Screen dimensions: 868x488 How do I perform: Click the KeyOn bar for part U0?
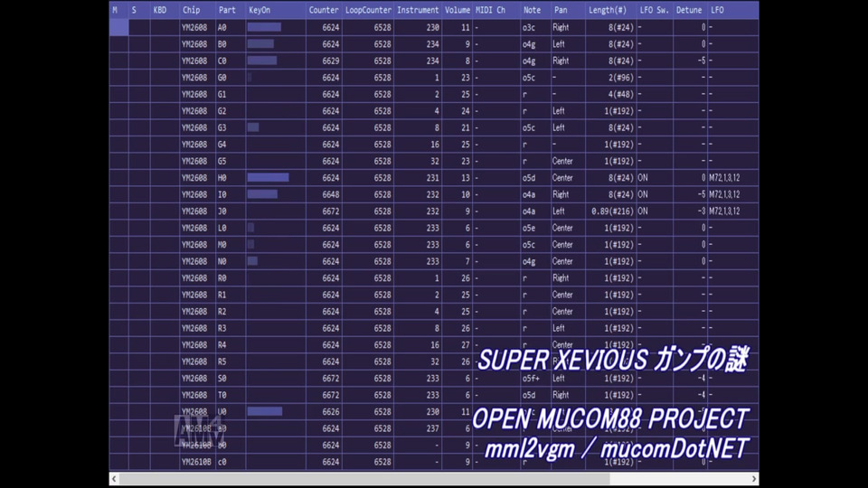tap(265, 411)
